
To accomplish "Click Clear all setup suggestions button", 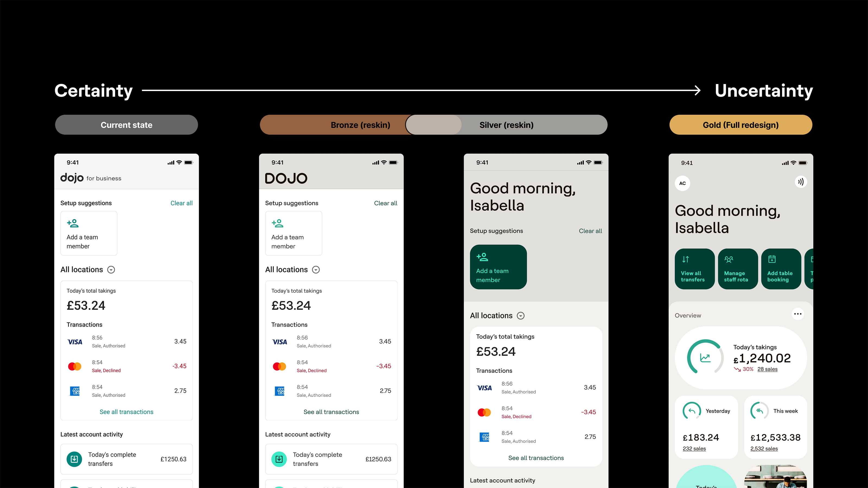I will click(x=181, y=203).
